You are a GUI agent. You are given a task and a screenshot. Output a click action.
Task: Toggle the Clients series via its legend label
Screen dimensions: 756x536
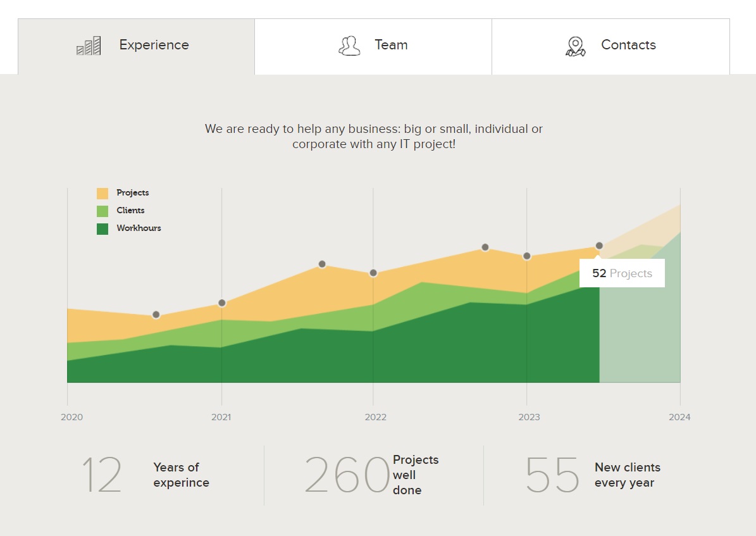tap(130, 210)
